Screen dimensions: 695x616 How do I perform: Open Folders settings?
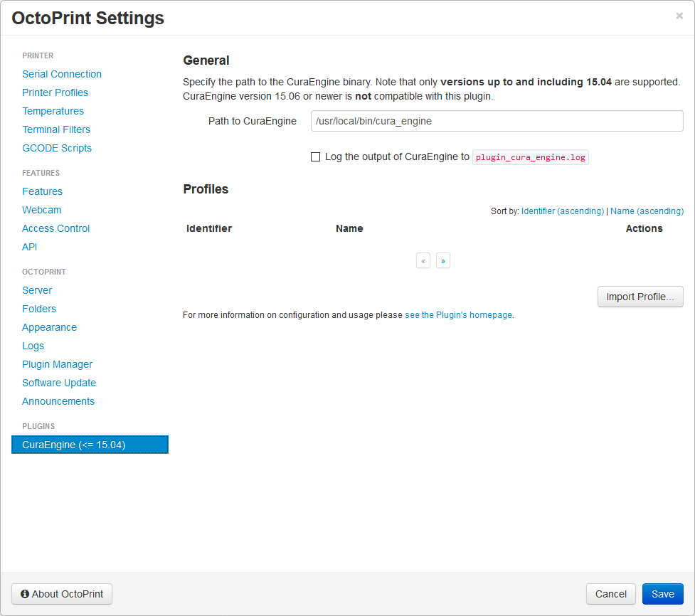[39, 309]
